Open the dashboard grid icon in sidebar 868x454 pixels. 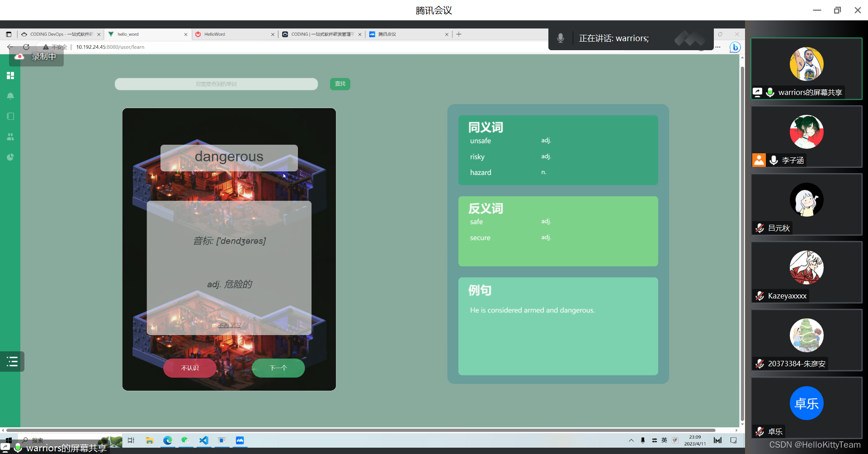tap(10, 76)
